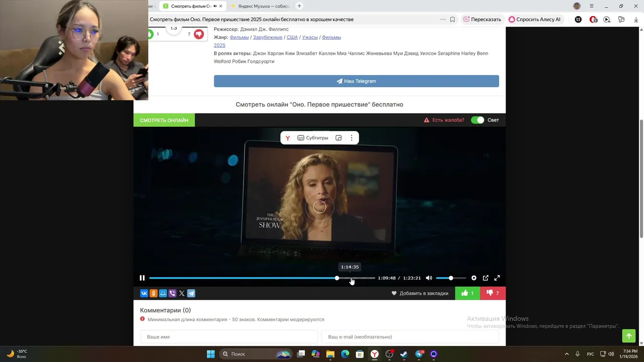The height and width of the screenshot is (362, 644).
Task: Open Microsoft Edge from taskbar
Action: [345, 354]
